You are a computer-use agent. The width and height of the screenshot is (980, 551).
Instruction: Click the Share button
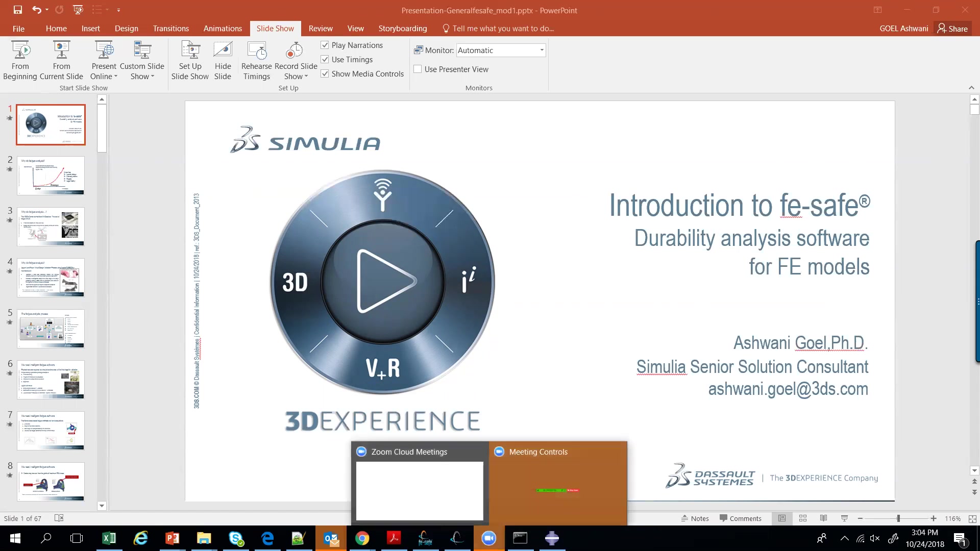point(952,29)
